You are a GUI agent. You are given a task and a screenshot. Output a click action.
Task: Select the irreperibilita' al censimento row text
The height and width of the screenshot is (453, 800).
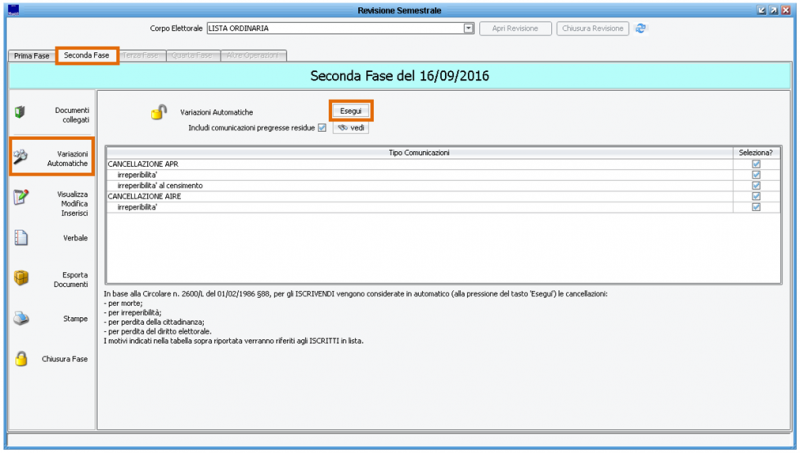pyautogui.click(x=160, y=185)
